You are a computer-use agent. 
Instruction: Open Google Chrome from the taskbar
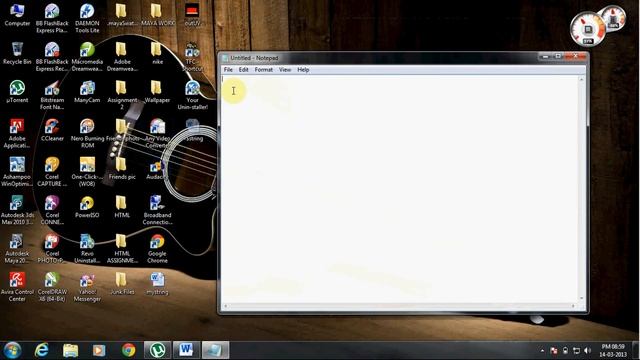(128, 350)
